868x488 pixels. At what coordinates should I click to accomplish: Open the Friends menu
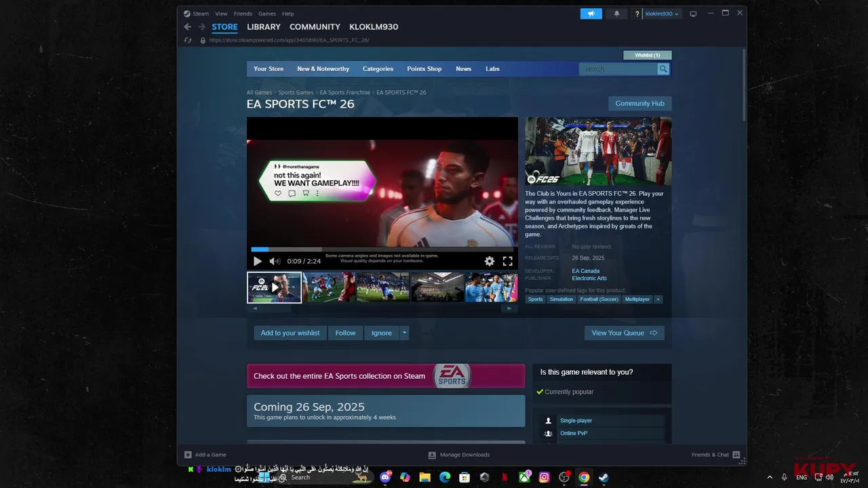point(243,14)
